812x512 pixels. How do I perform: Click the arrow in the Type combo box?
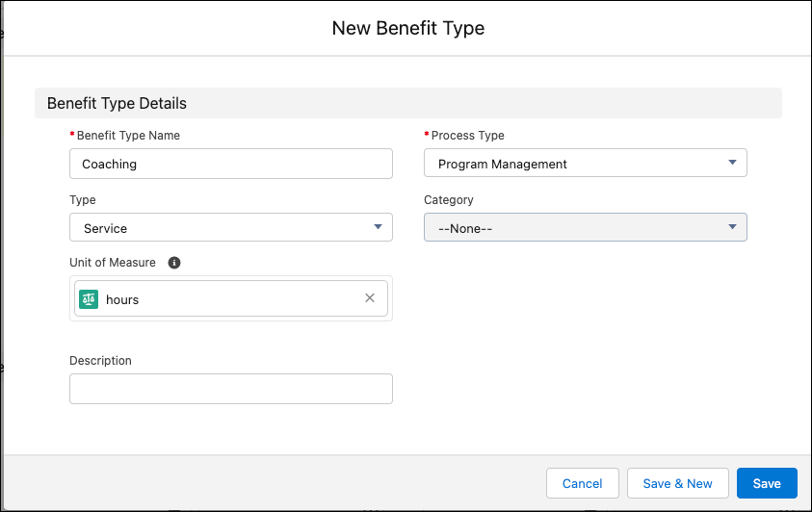click(378, 228)
